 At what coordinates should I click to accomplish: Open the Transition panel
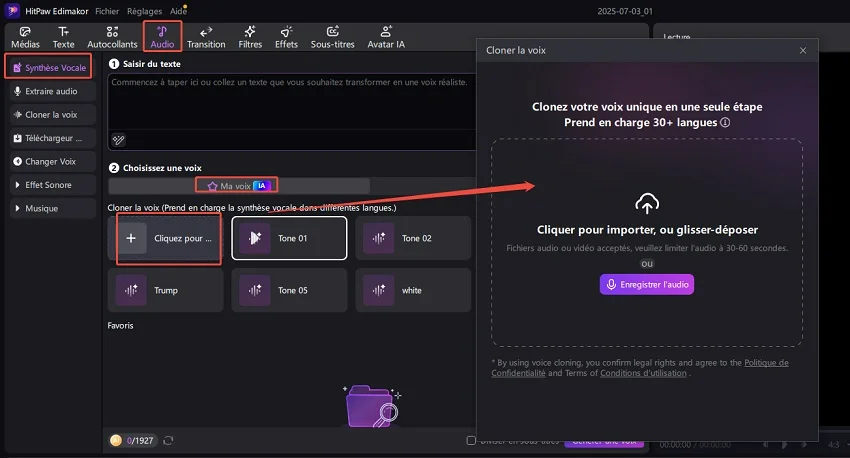click(x=206, y=37)
